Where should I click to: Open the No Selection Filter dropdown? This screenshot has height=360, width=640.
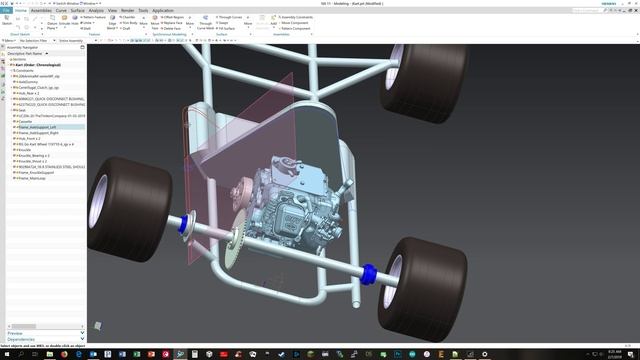click(37, 40)
